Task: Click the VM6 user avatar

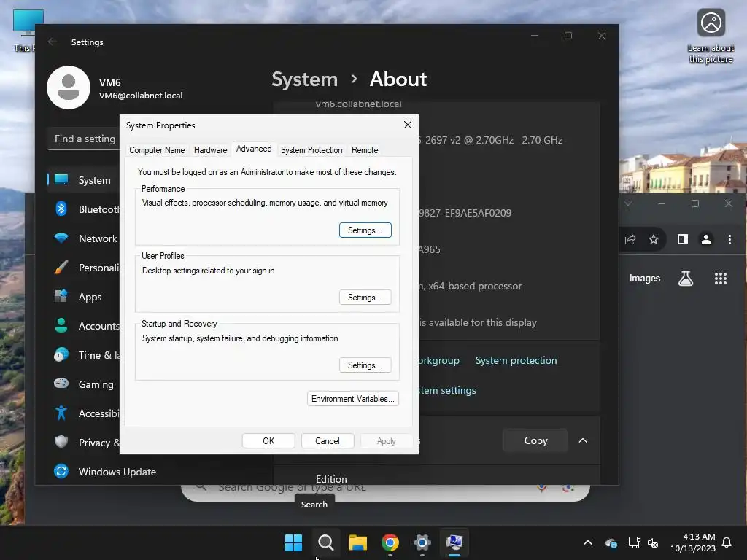Action: 69,87
